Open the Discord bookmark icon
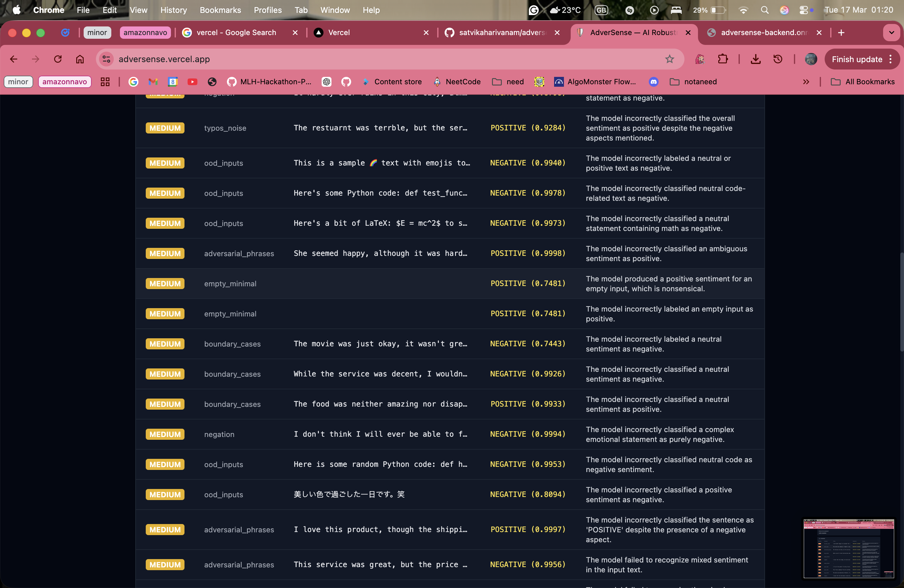The width and height of the screenshot is (904, 588). [x=653, y=82]
